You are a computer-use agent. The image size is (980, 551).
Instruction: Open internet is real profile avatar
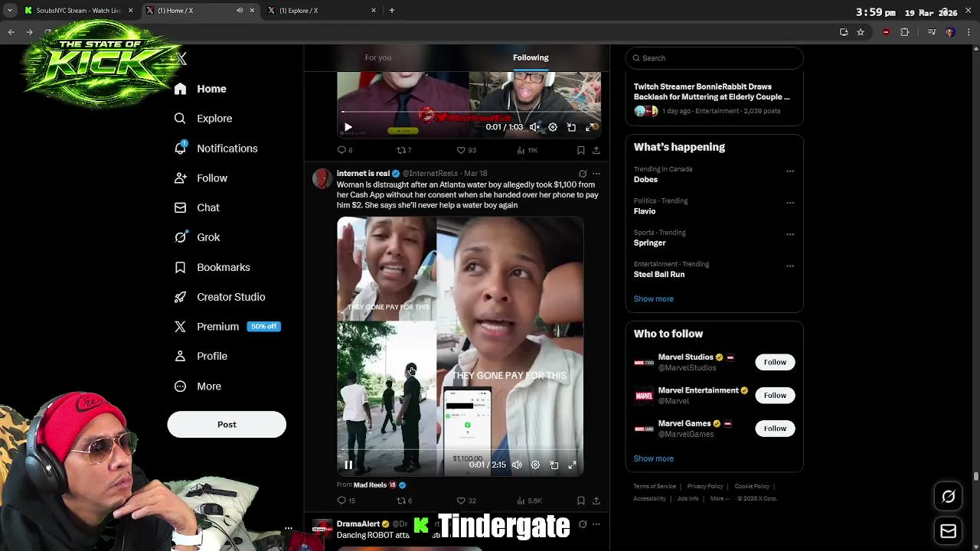322,179
